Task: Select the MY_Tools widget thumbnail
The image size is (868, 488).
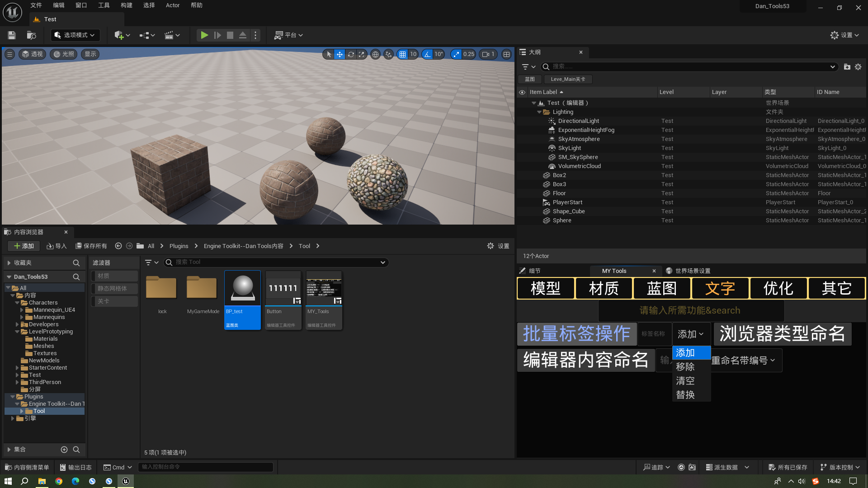Action: pyautogui.click(x=324, y=300)
